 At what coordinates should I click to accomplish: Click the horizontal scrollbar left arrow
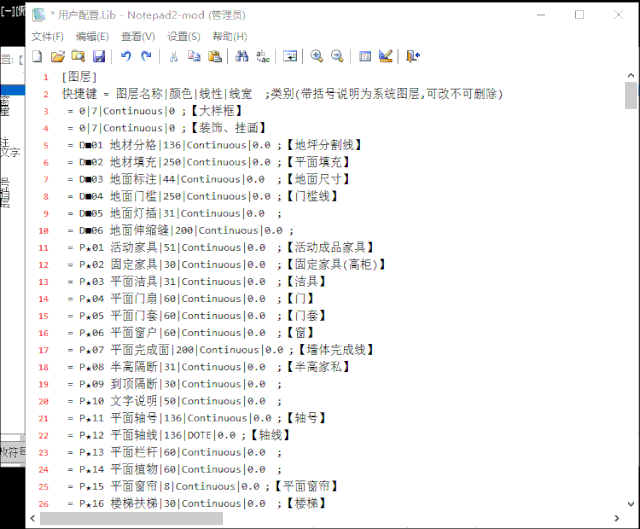click(33, 518)
